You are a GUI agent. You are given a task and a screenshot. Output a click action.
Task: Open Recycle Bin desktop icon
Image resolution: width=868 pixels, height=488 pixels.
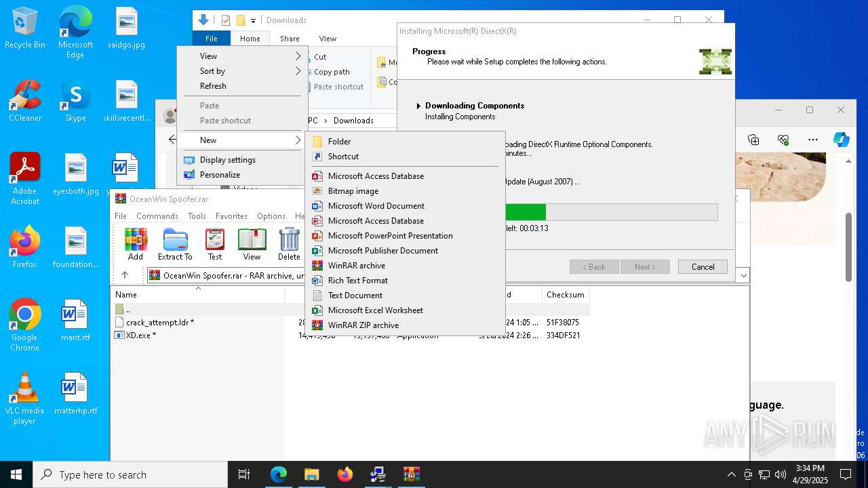point(25,28)
